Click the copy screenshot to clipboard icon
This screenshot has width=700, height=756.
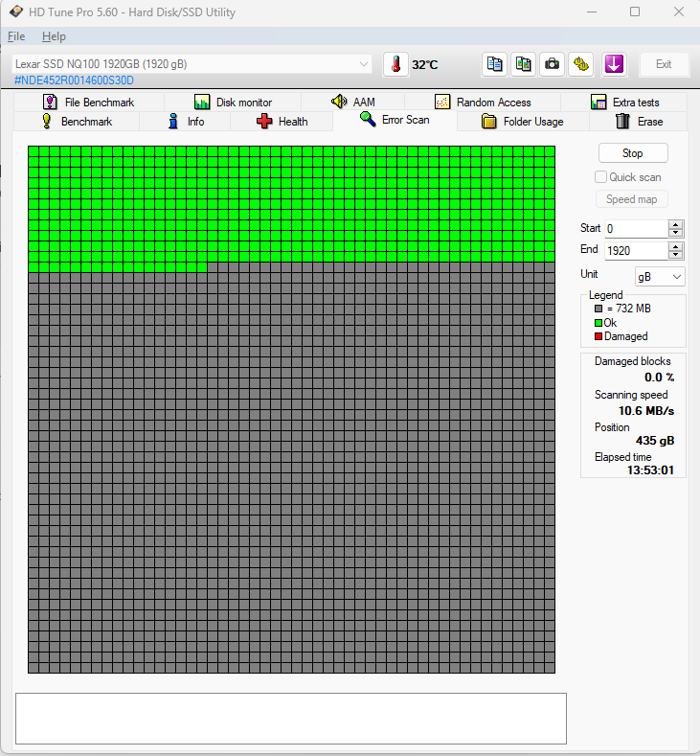(x=523, y=64)
